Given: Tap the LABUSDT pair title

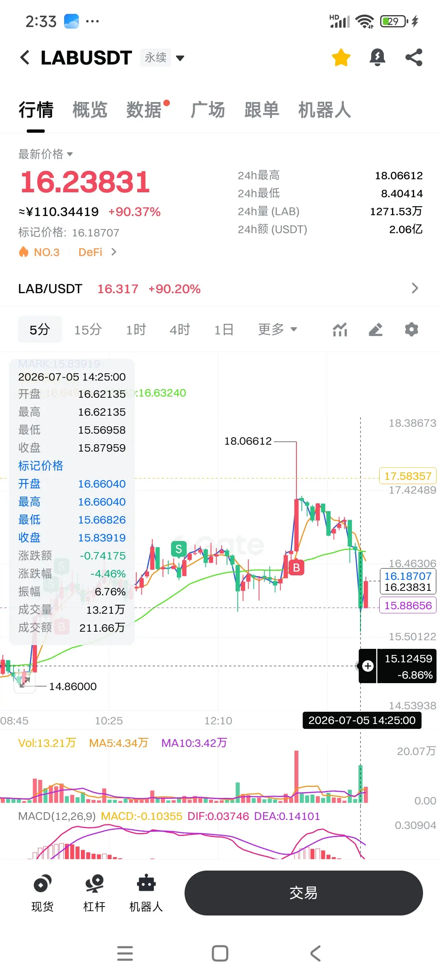Looking at the screenshot, I should (x=86, y=58).
